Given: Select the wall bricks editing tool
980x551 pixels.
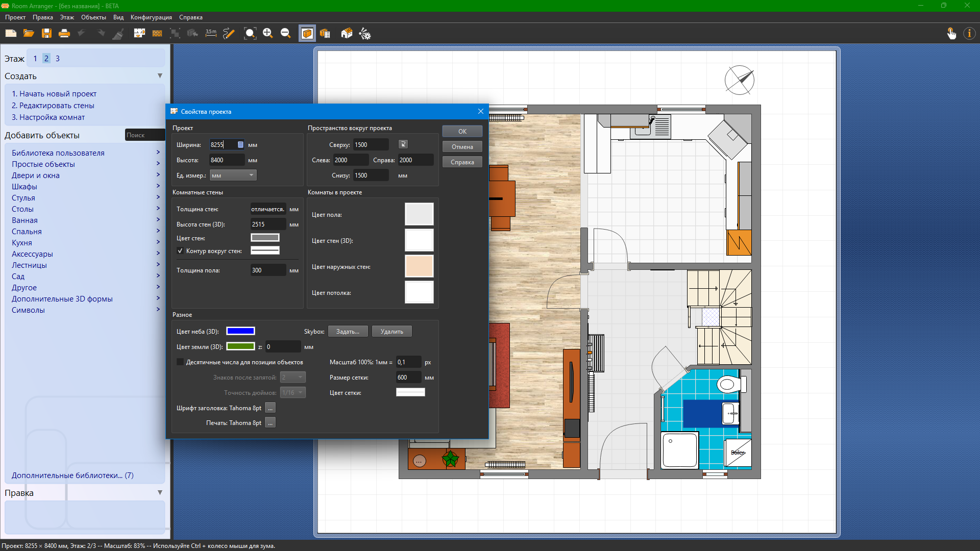Looking at the screenshot, I should [157, 34].
